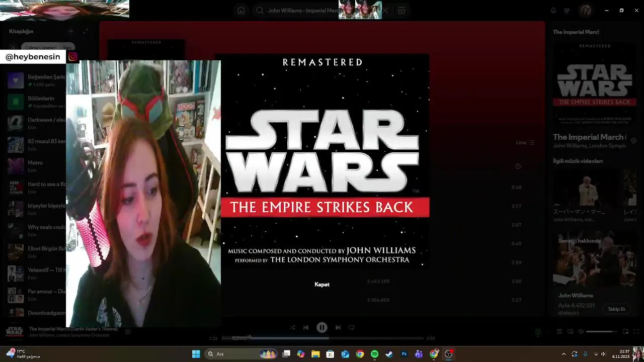
Task: Open the notifications bell
Action: 553,11
